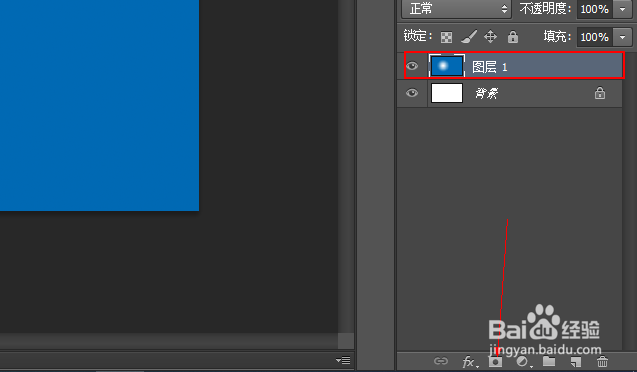Open the 填充 fill slider arrow

[622, 37]
